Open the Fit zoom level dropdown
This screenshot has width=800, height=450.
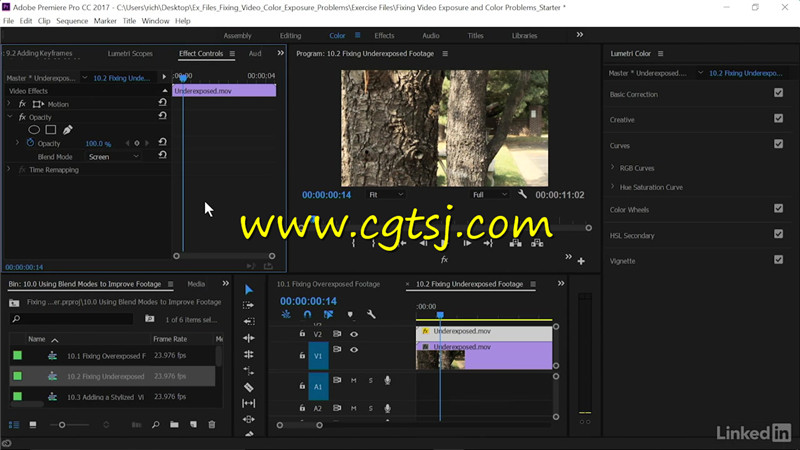coord(386,194)
